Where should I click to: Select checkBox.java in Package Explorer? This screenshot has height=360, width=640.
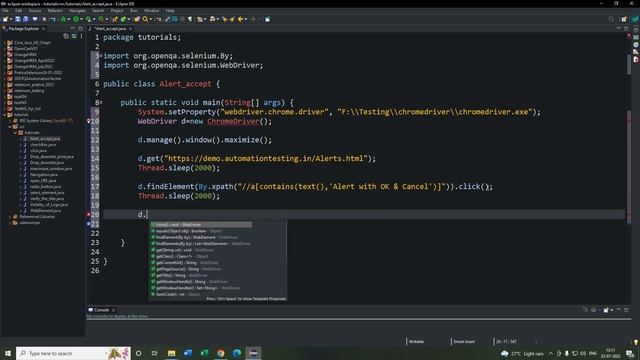43,145
